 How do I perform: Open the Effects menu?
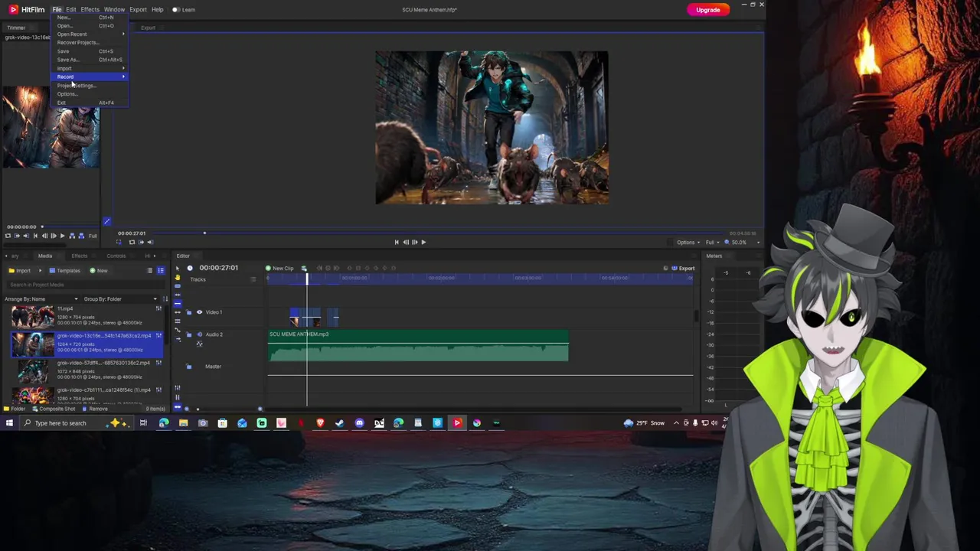(x=90, y=9)
